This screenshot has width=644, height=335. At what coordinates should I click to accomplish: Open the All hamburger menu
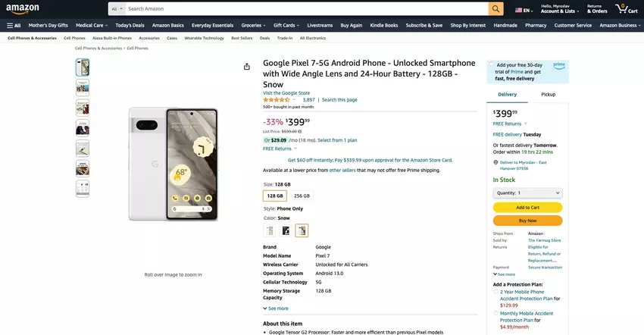tap(14, 25)
